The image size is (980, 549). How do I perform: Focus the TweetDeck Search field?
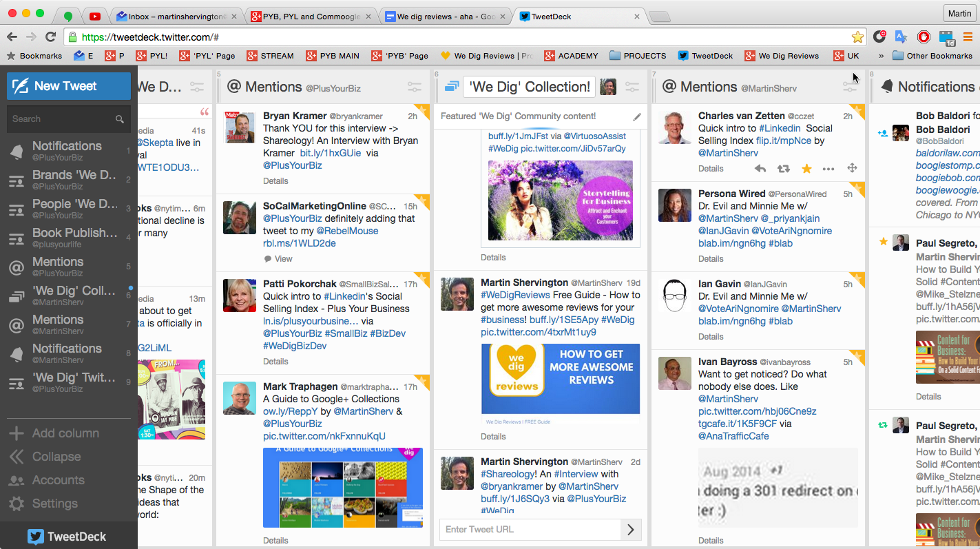tap(69, 119)
